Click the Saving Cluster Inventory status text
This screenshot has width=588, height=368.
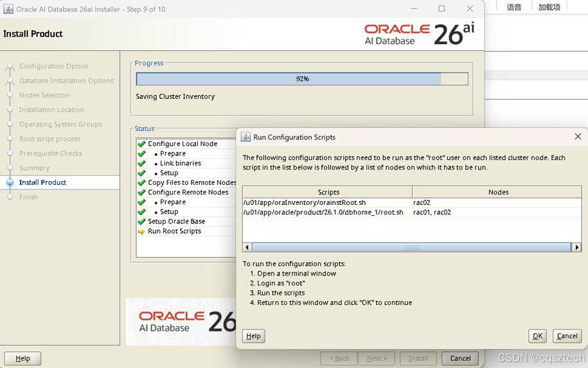click(x=175, y=96)
